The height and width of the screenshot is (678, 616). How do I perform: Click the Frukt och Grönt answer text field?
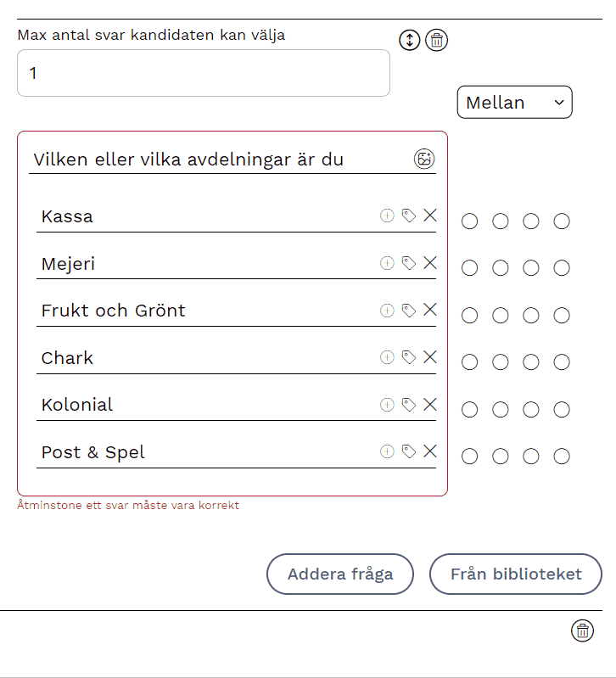[204, 311]
